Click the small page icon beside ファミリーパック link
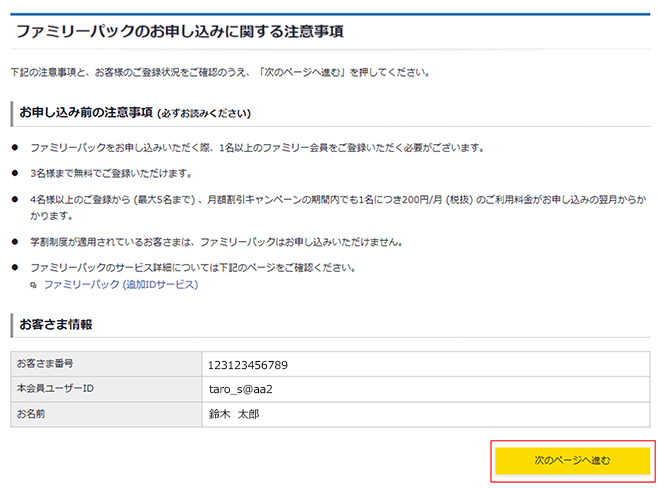 pyautogui.click(x=34, y=286)
